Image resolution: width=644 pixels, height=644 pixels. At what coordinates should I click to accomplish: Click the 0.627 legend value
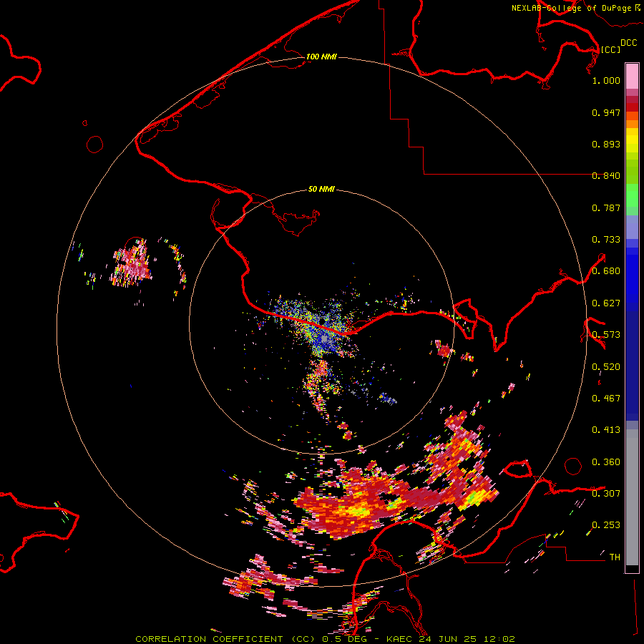click(606, 303)
